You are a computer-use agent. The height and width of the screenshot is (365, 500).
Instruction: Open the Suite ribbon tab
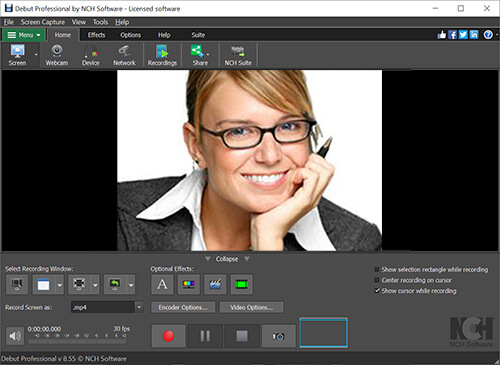[x=198, y=35]
